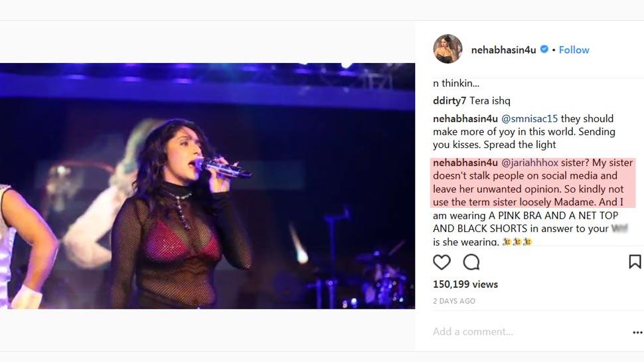644x362 pixels.
Task: Click the truncated "n thinkin..." comment
Action: click(456, 84)
